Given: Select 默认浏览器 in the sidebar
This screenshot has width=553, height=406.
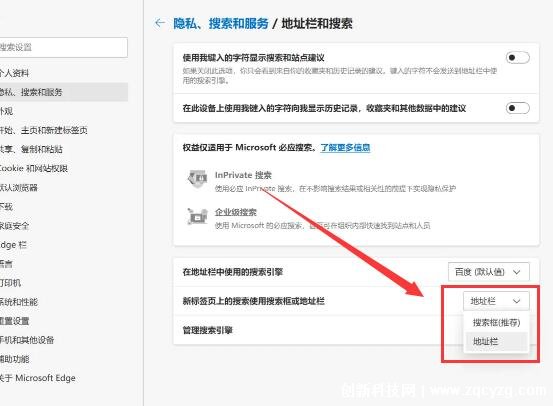Looking at the screenshot, I should click(63, 187).
